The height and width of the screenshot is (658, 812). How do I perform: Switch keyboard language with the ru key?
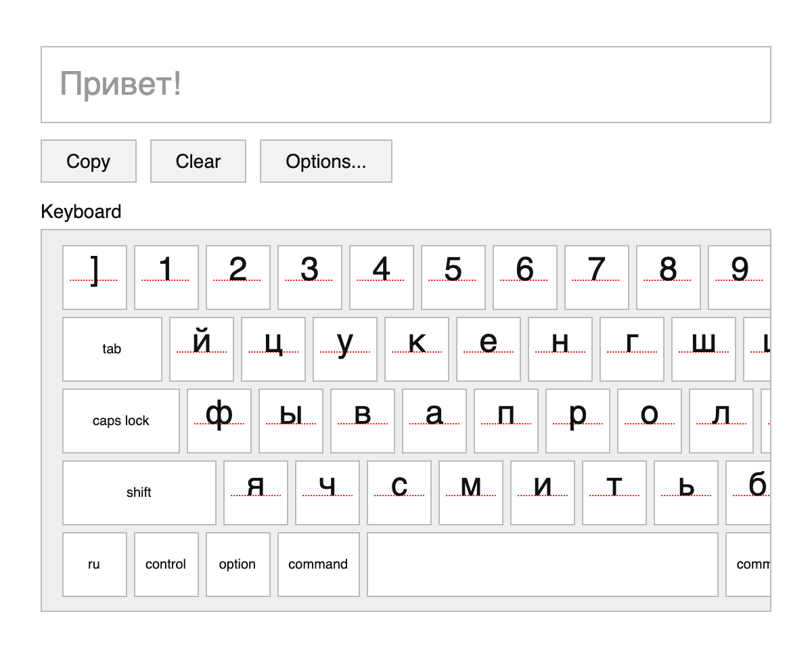tap(94, 564)
